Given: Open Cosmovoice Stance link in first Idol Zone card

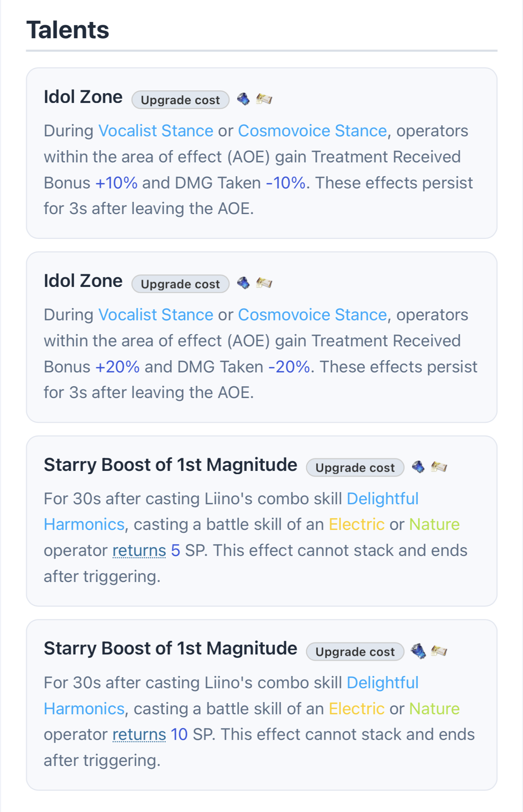Looking at the screenshot, I should pyautogui.click(x=312, y=131).
